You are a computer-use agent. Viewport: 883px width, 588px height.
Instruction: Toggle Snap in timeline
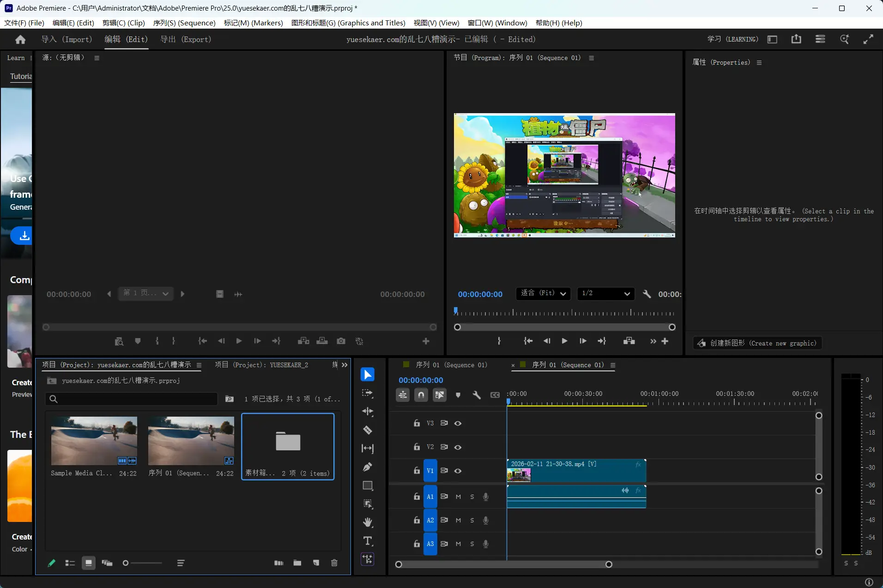click(421, 395)
